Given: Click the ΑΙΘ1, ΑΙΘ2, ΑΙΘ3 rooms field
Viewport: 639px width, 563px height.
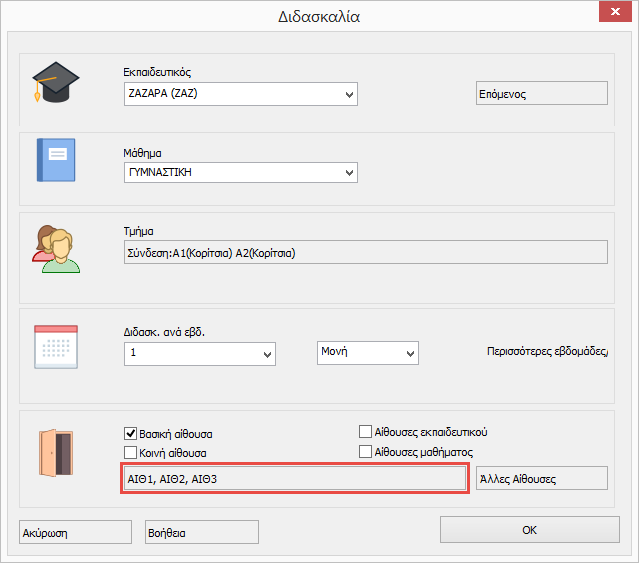Looking at the screenshot, I should pos(294,479).
